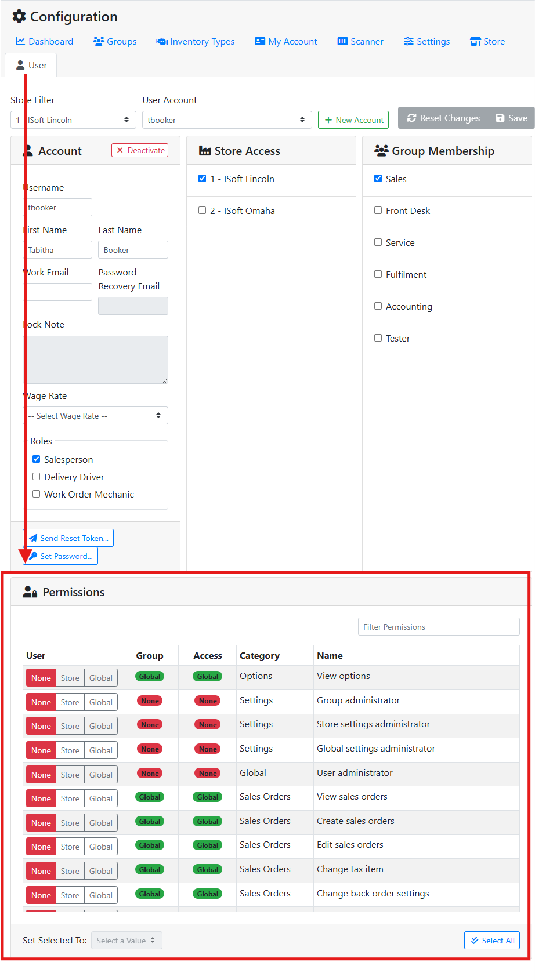The width and height of the screenshot is (535, 980).
Task: Click the Filter Permissions search field
Action: coord(438,627)
